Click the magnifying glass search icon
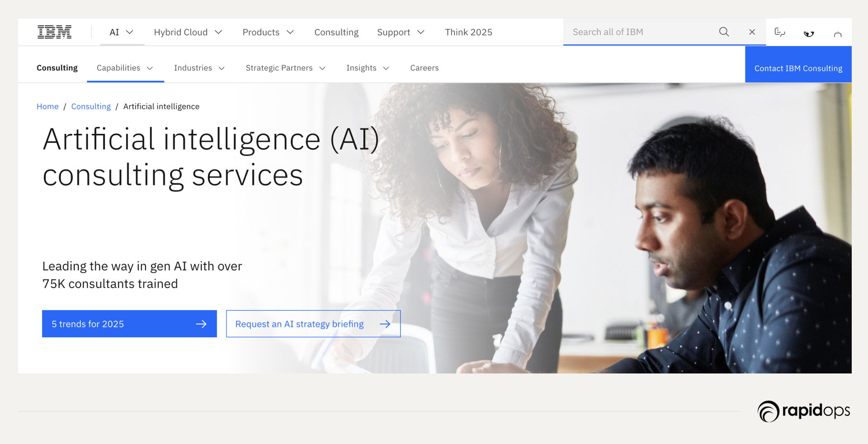868x444 pixels. click(x=724, y=32)
